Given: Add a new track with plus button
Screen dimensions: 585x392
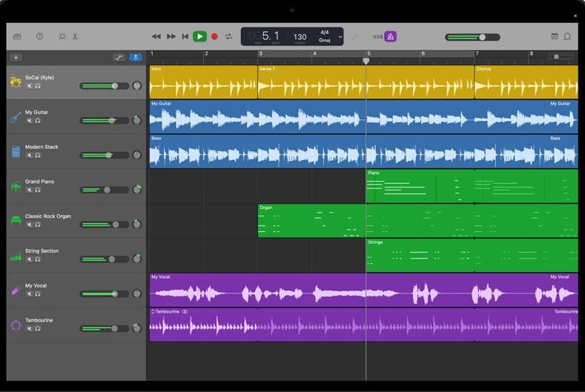Looking at the screenshot, I should click(16, 58).
